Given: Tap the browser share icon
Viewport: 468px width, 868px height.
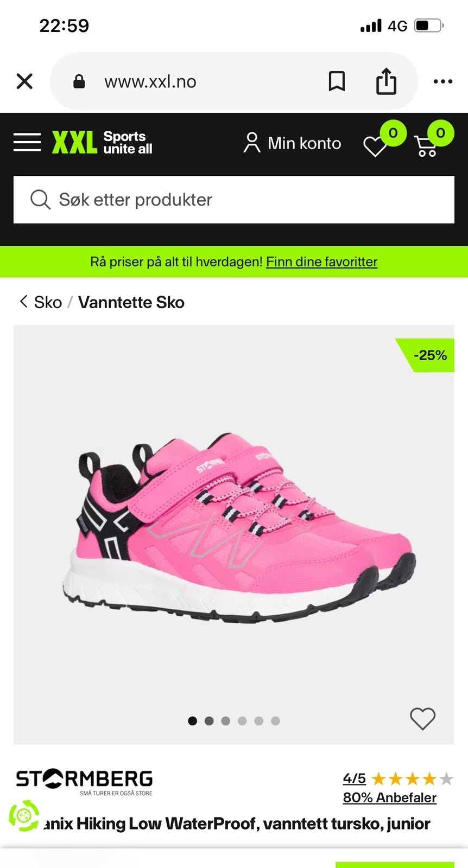Looking at the screenshot, I should click(386, 81).
